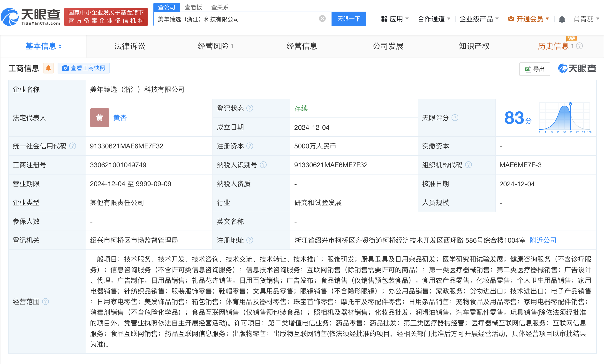Viewport: 604px width, 364px height.
Task: Select the 查老板 search tab
Action: [x=193, y=7]
